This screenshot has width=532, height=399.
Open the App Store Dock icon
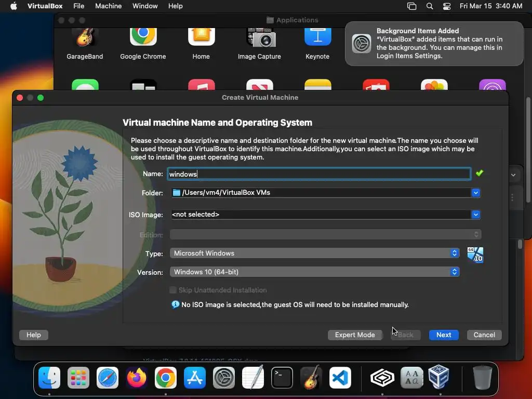click(x=195, y=378)
